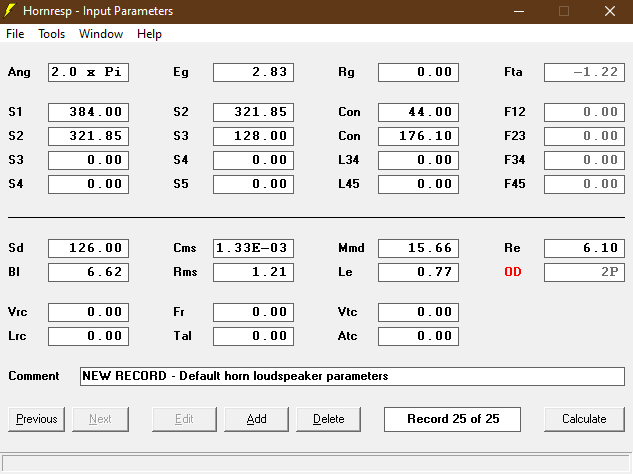The height and width of the screenshot is (474, 633).
Task: Click the Previous record button
Action: coord(36,419)
